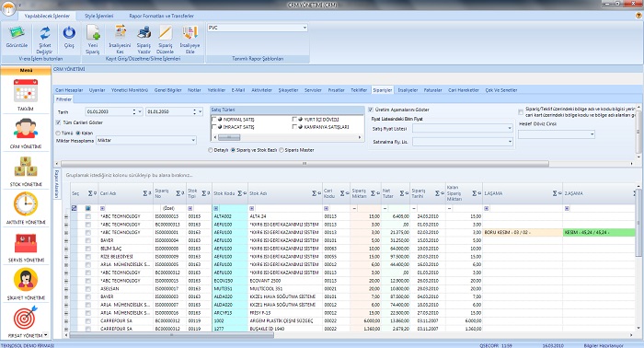Click the filter icon in Seç column filter row
The width and height of the screenshot is (644, 348).
point(74,208)
